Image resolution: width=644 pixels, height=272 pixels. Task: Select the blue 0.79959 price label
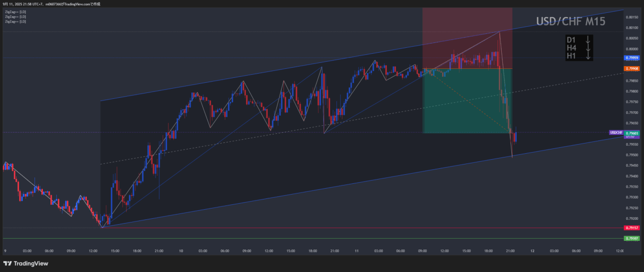pos(631,58)
